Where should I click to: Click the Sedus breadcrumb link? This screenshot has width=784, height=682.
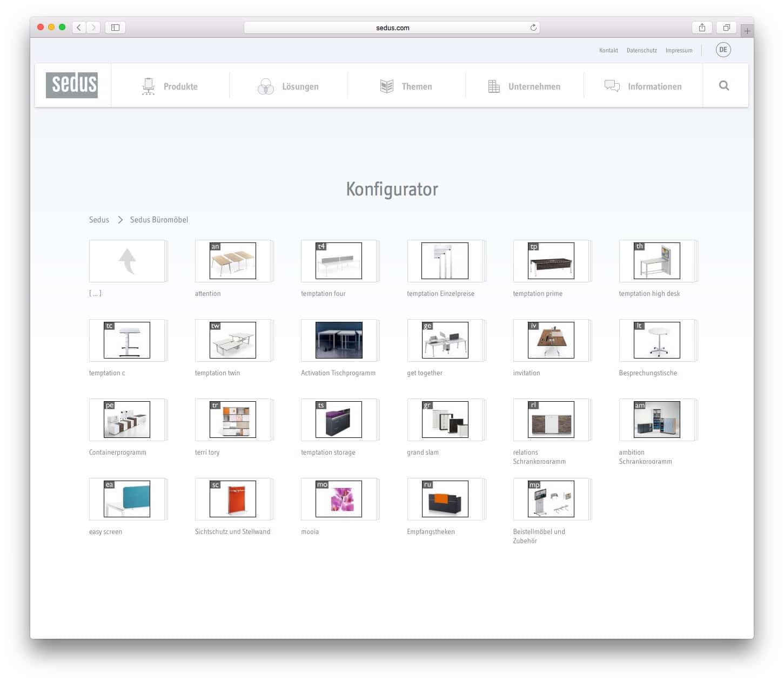[x=99, y=220]
